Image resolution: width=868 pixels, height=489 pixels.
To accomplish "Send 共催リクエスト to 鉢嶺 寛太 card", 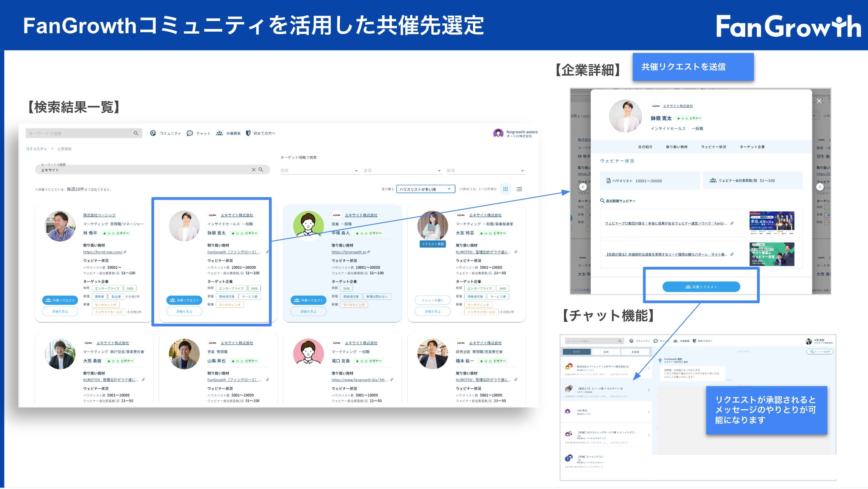I will pos(184,300).
